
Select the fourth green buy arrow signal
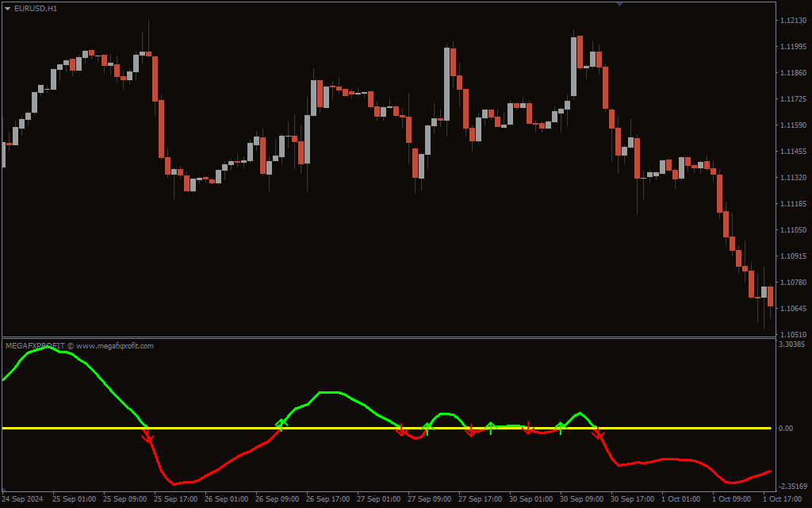(x=561, y=428)
